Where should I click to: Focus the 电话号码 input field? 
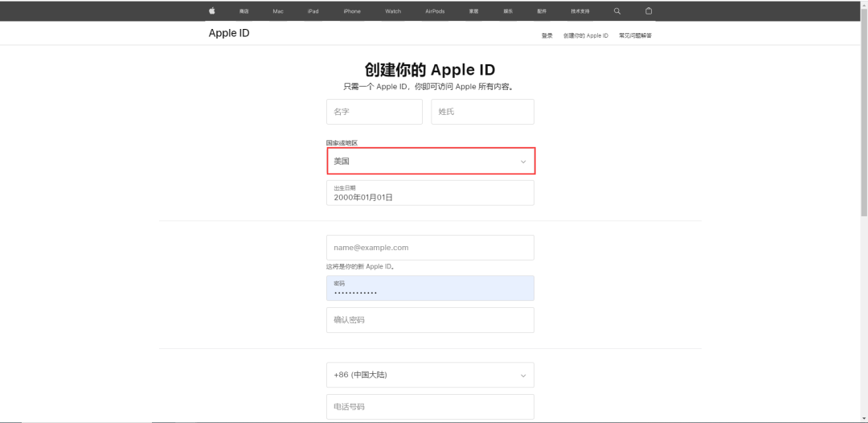[430, 406]
